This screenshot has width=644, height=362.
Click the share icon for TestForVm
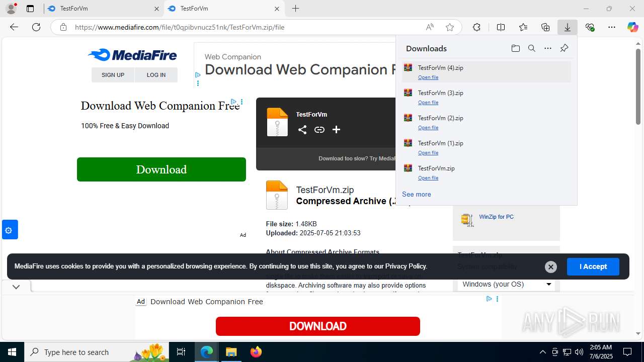(x=302, y=130)
